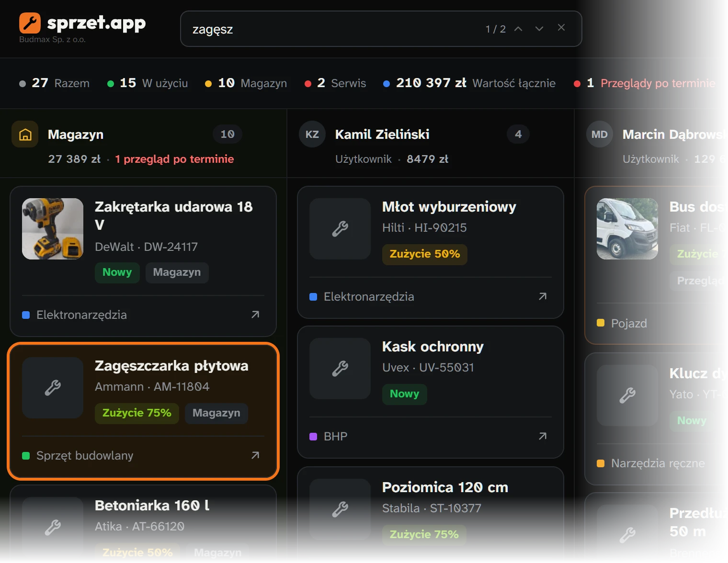728x563 pixels.
Task: Open the Zagęszczarka płytowa card via its arrow icon
Action: coord(255,455)
